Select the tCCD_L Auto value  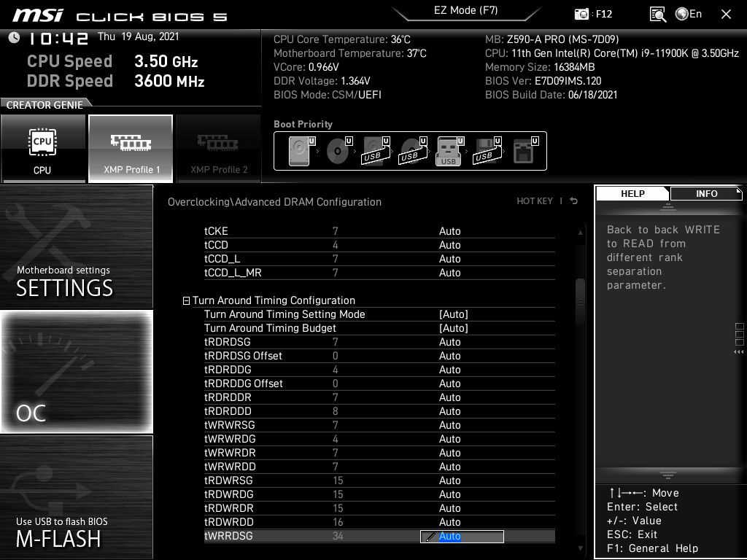pyautogui.click(x=449, y=259)
